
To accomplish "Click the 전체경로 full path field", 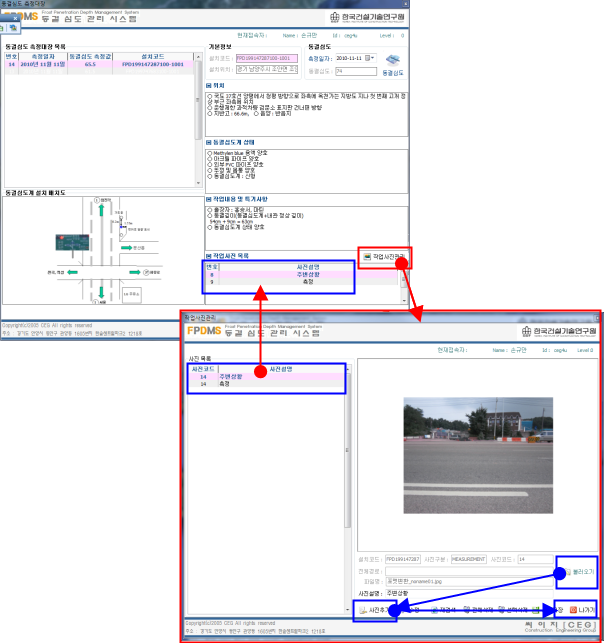I will pyautogui.click(x=470, y=571).
